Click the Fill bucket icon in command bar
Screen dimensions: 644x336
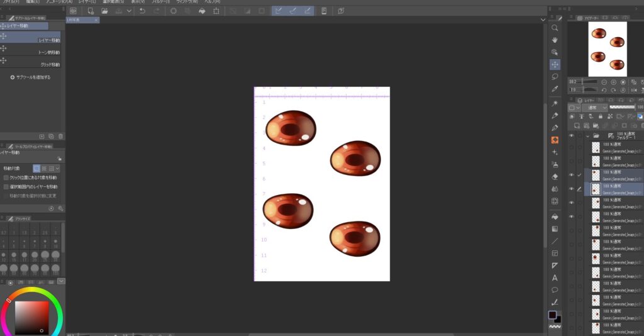(x=203, y=11)
